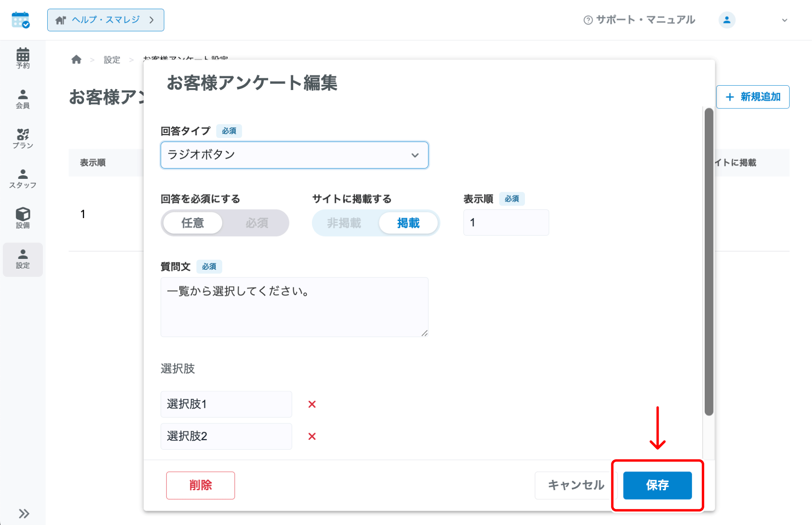Select the 設定 settings sidebar item
This screenshot has height=525, width=812.
(x=23, y=259)
